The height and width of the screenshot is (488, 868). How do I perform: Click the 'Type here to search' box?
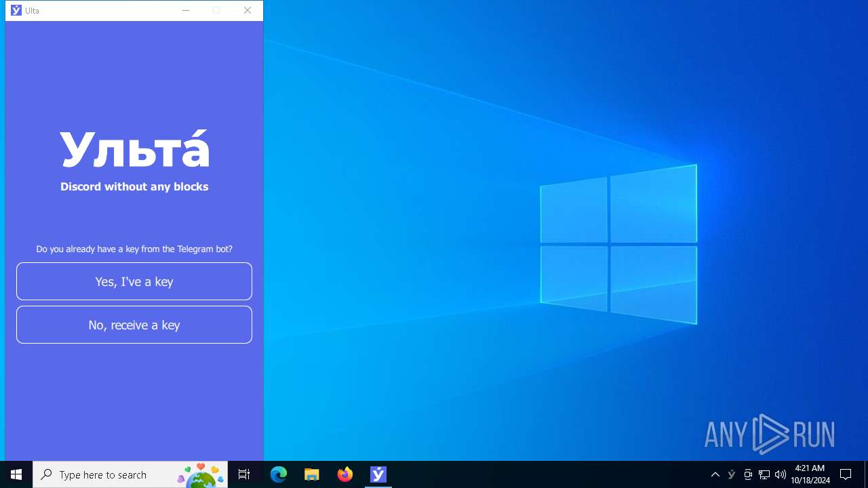[130, 474]
